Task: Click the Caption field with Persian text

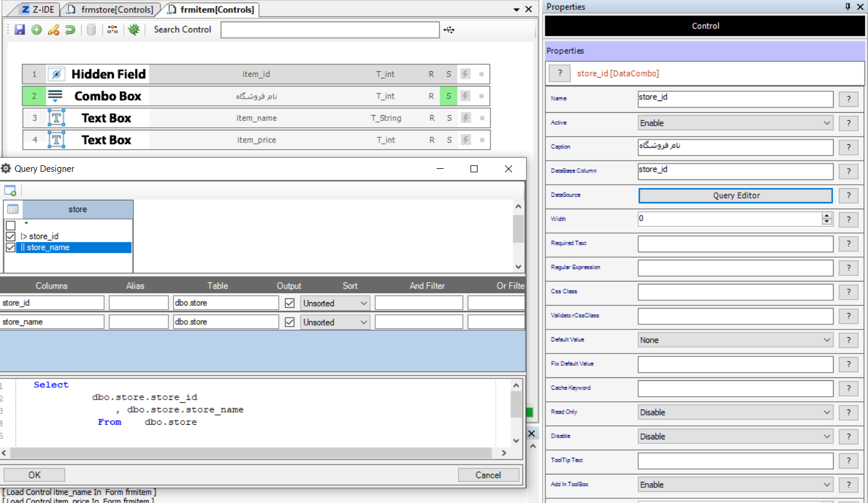Action: (x=735, y=147)
